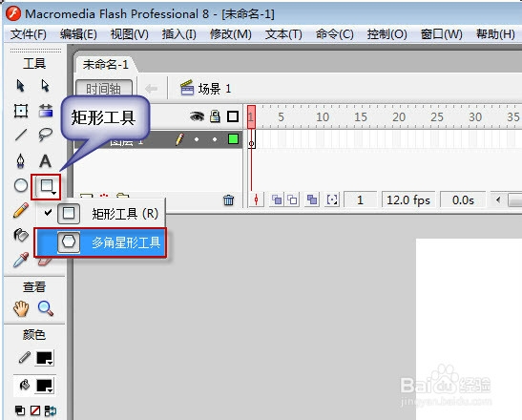Image resolution: width=522 pixels, height=420 pixels.
Task: Choose the Gradient Transform tool
Action: tap(46, 111)
